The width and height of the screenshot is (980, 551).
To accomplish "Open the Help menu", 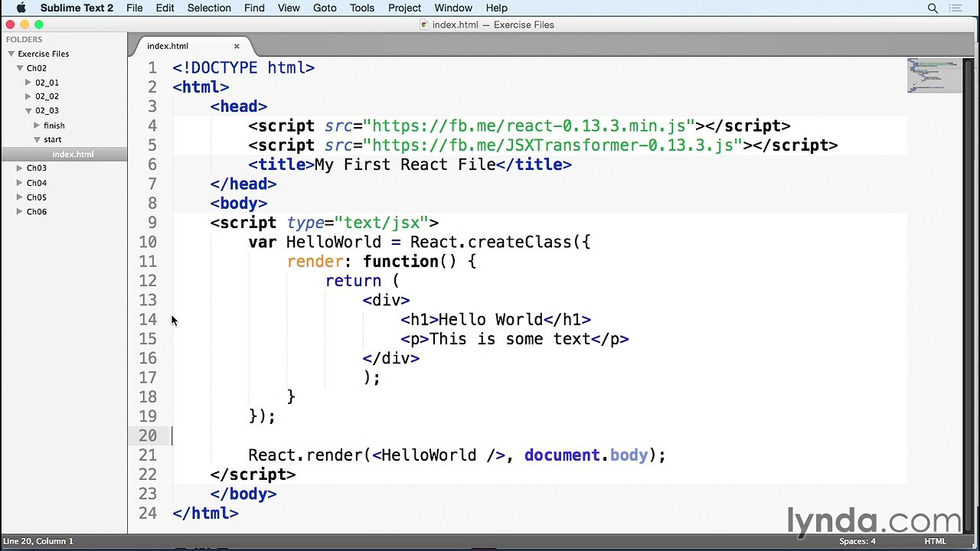I will tap(496, 8).
